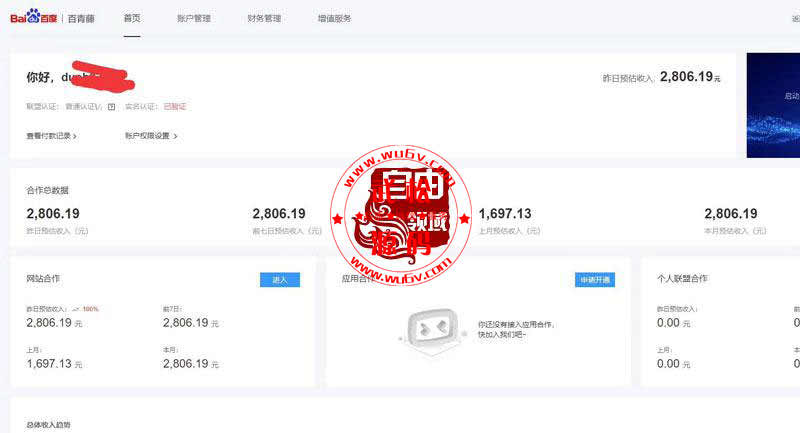
Task: Switch to the 首页 tab
Action: pyautogui.click(x=132, y=18)
